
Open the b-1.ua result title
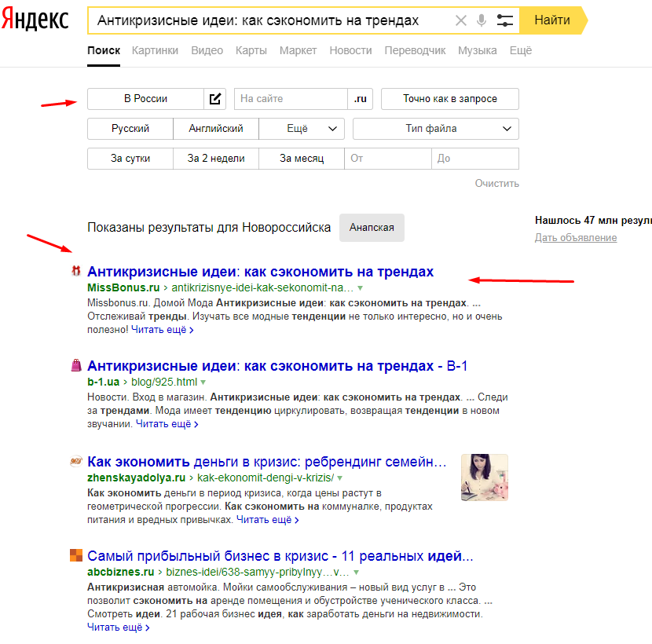[x=277, y=366]
